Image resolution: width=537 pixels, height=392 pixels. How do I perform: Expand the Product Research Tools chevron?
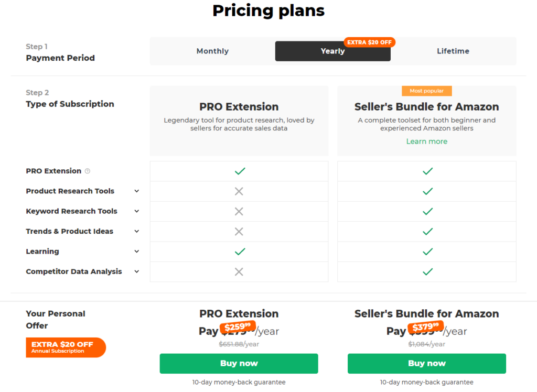tap(137, 191)
